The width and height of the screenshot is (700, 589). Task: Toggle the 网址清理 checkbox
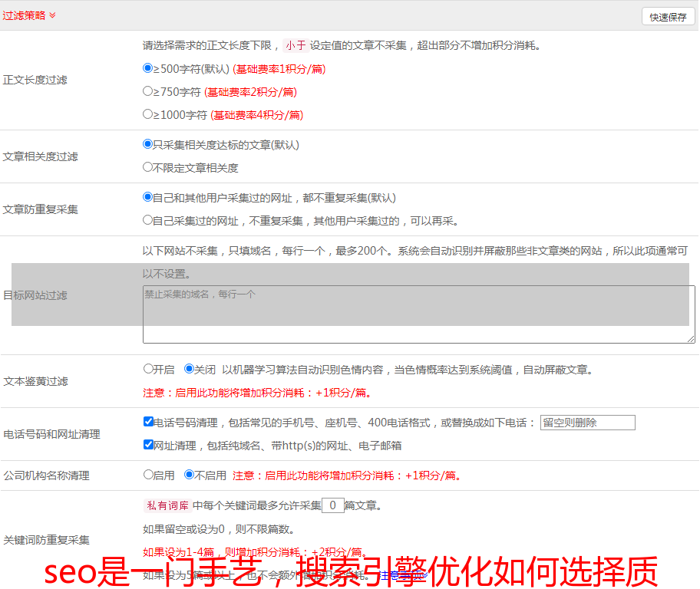[148, 445]
